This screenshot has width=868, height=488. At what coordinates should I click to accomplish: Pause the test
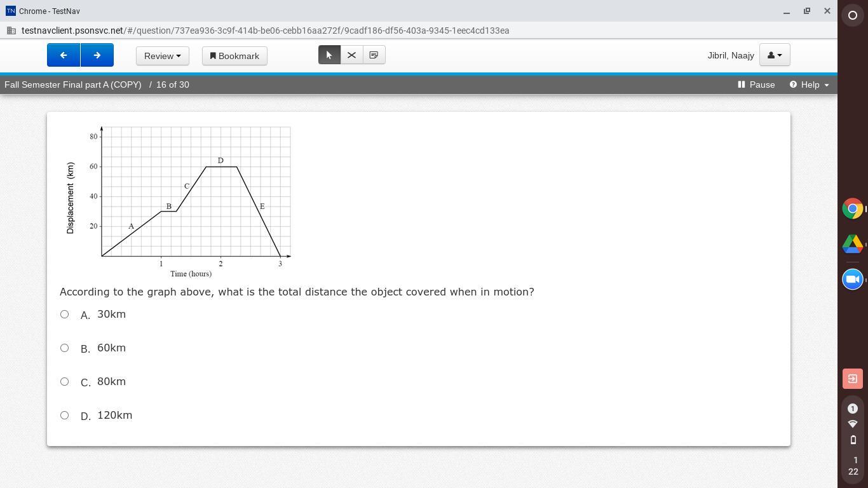tap(756, 85)
